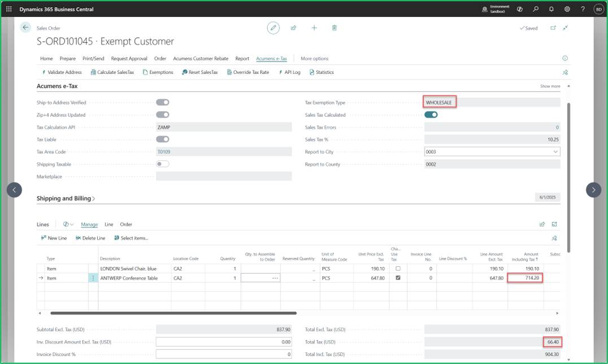The width and height of the screenshot is (608, 364).
Task: Click the trash delete icon at top
Action: point(334,28)
